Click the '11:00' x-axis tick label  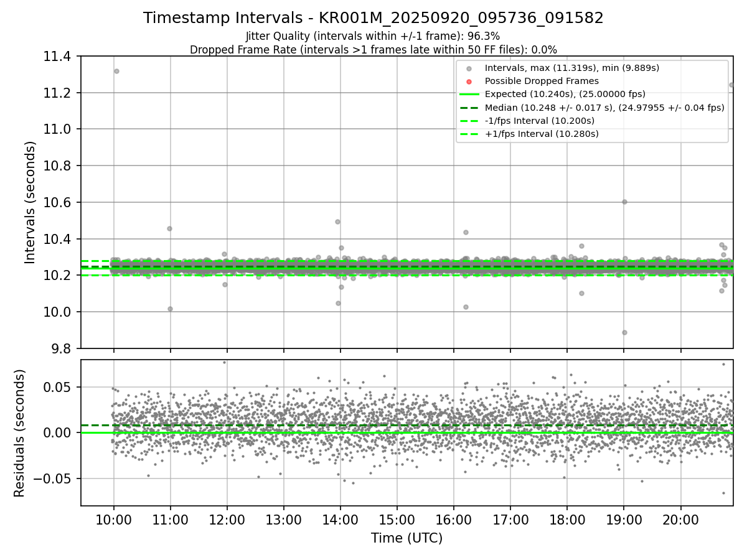click(170, 520)
